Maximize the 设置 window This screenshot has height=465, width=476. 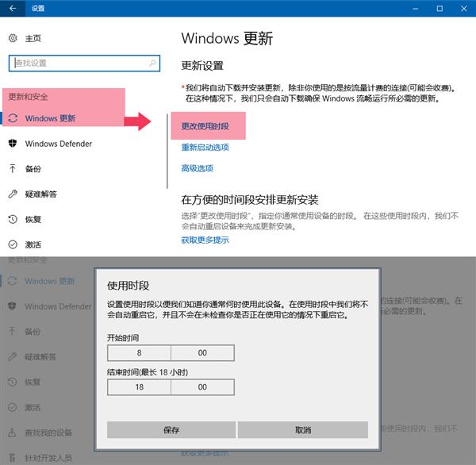[x=440, y=9]
